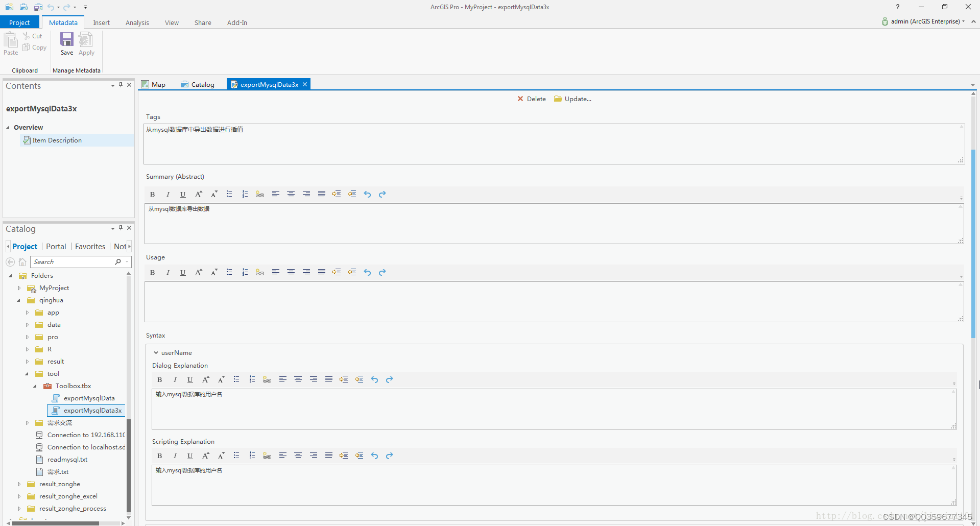980x526 pixels.
Task: Close the exportMysqlData3x view tab
Action: coord(305,84)
